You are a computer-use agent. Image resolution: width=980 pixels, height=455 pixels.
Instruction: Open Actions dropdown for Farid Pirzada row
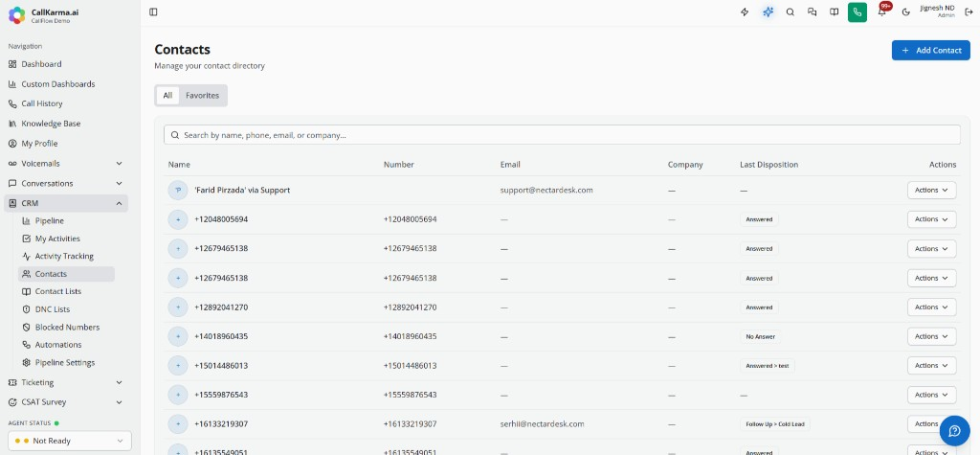(931, 190)
